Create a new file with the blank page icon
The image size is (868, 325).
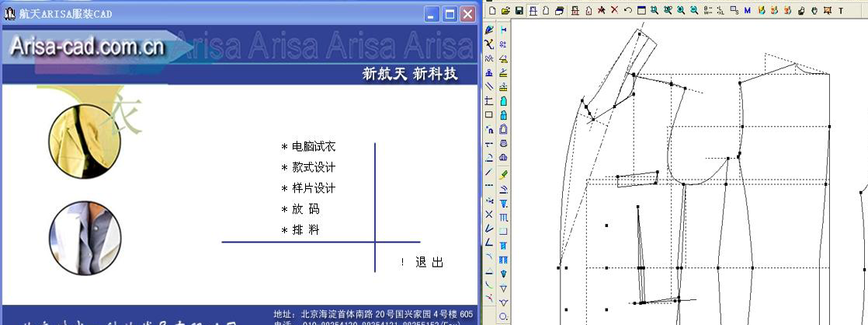point(492,11)
